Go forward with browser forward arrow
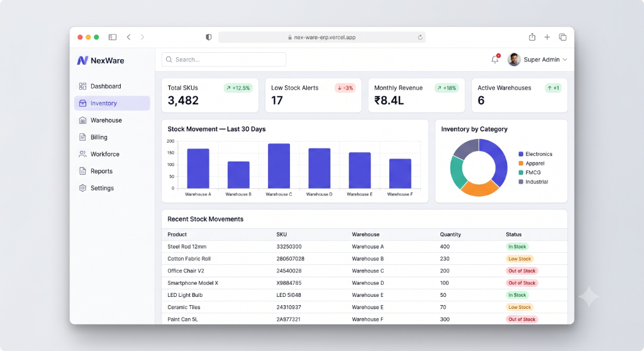644x351 pixels. click(143, 37)
